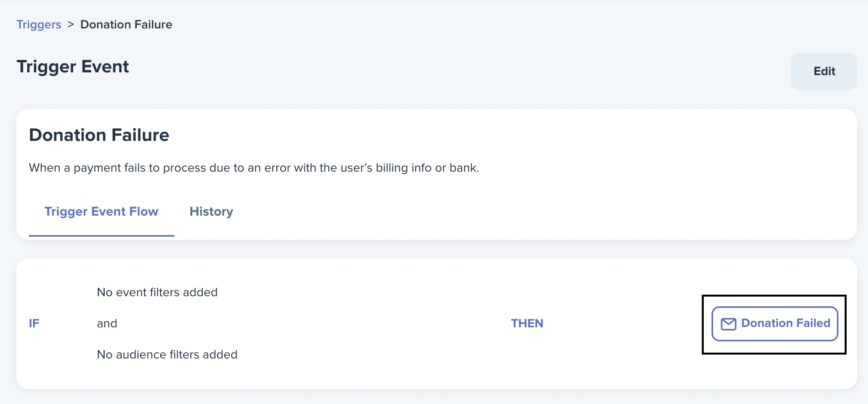Select the Trigger Event Flow tab
The height and width of the screenshot is (404, 868).
[101, 211]
